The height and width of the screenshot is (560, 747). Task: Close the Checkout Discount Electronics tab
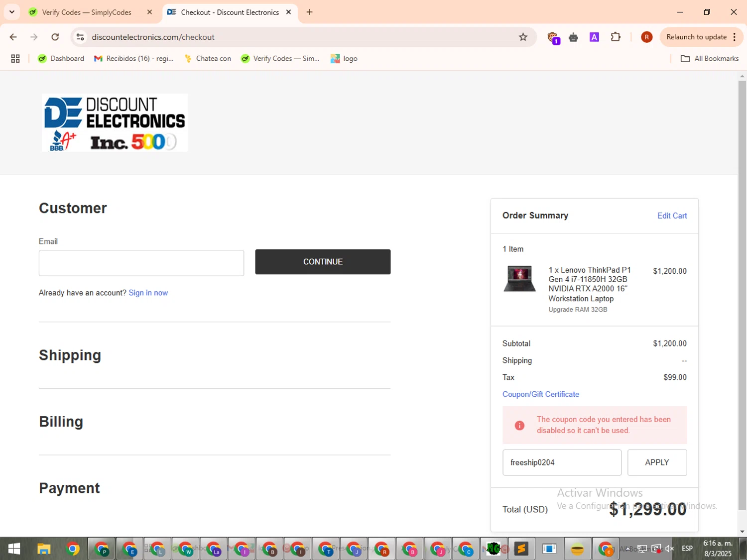(x=288, y=12)
